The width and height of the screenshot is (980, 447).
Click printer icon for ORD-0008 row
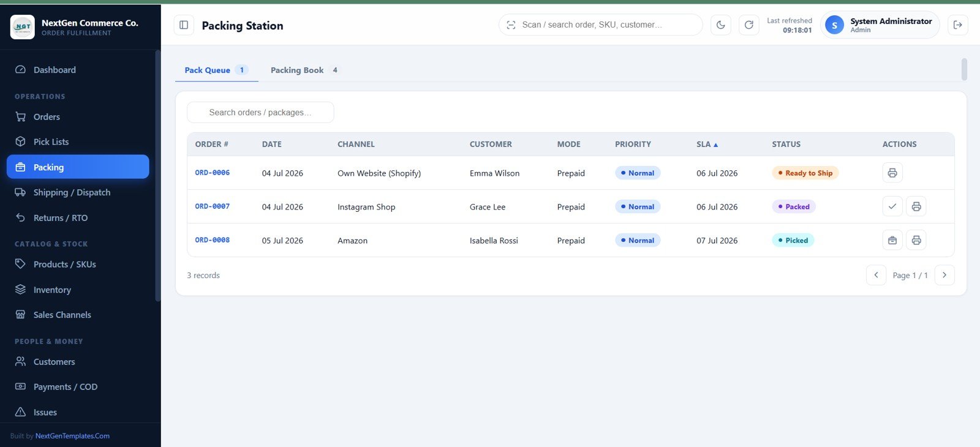(916, 240)
